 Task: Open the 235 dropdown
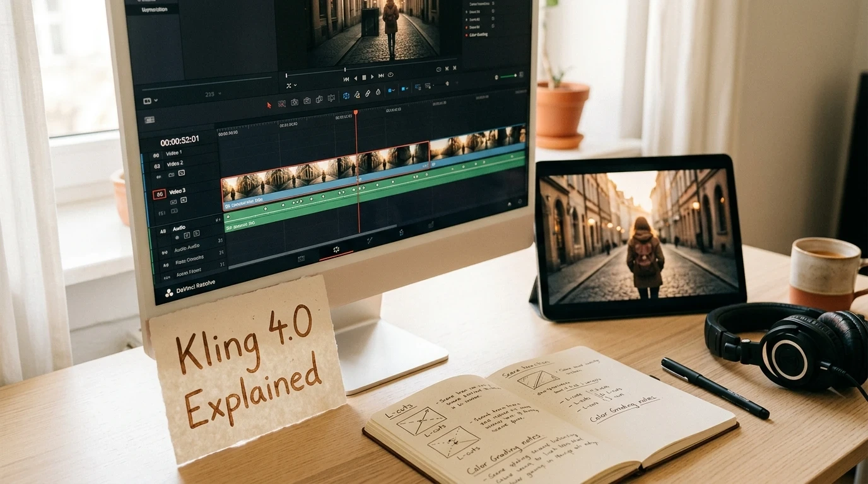212,95
